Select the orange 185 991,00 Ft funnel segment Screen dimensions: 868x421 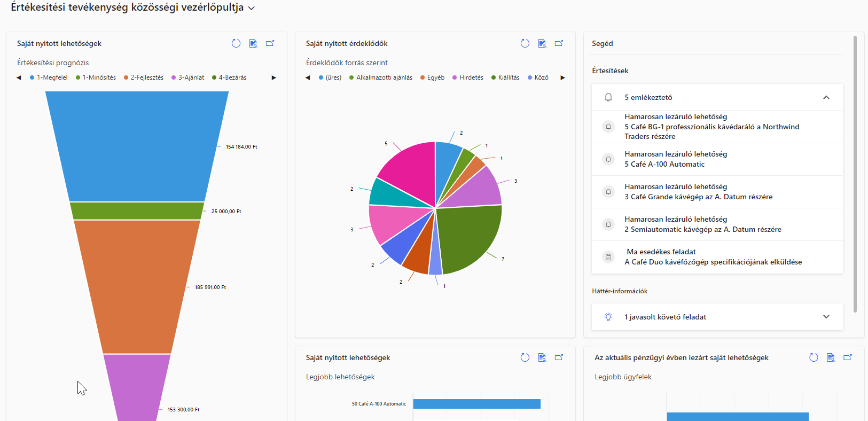coord(137,286)
